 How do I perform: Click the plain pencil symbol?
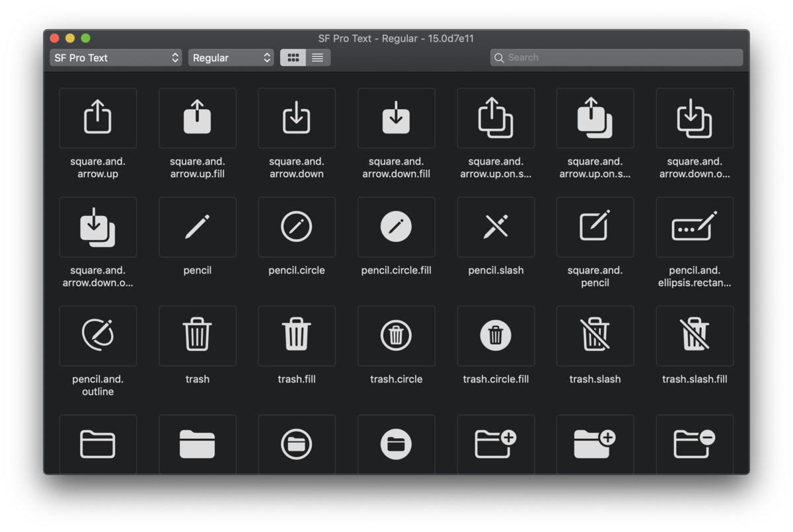[198, 227]
